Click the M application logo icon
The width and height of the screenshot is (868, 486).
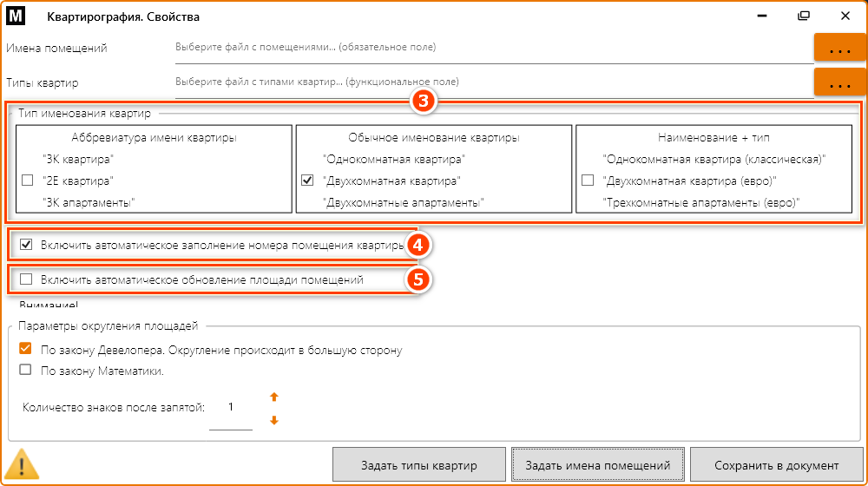coord(17,16)
